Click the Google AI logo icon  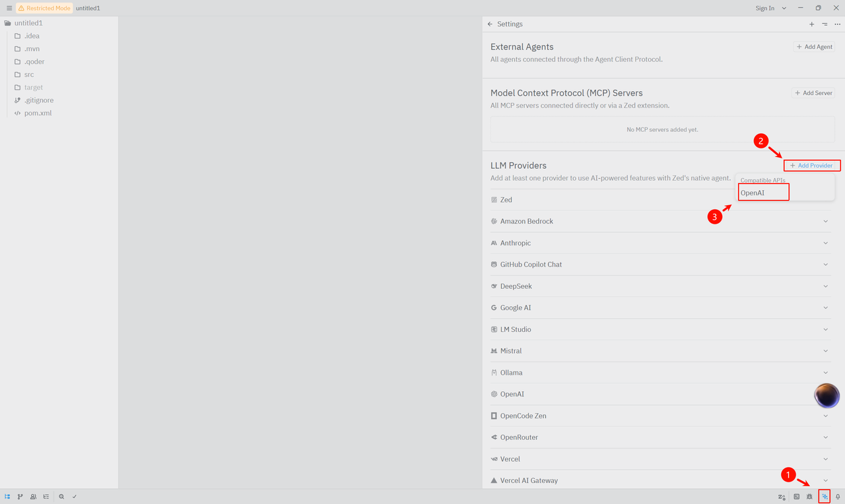(494, 308)
